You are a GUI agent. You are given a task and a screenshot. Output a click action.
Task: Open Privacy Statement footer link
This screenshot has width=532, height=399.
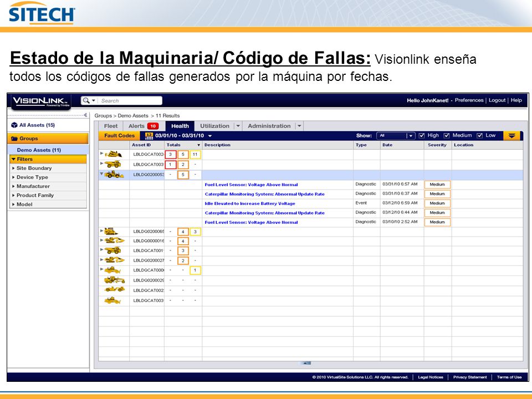[470, 377]
